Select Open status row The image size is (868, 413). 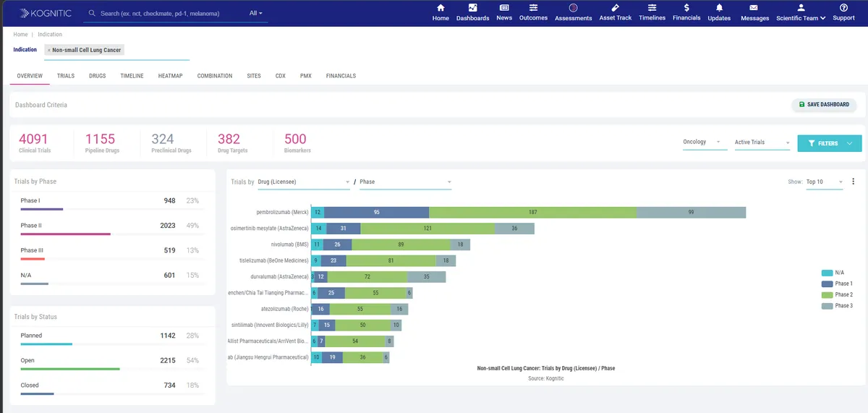(x=112, y=362)
